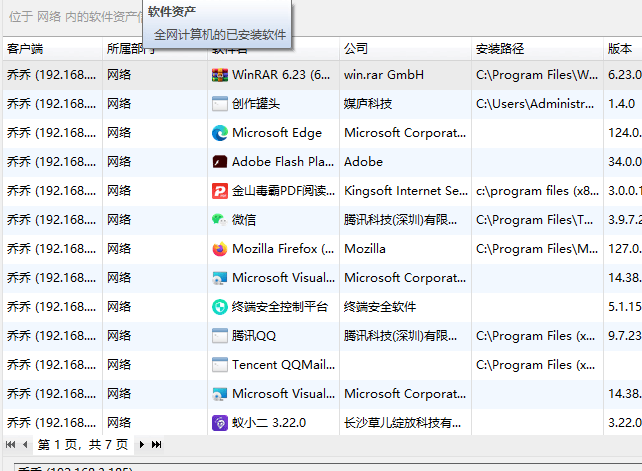Image resolution: width=642 pixels, height=471 pixels.
Task: Go to the first page of results
Action: (x=11, y=444)
